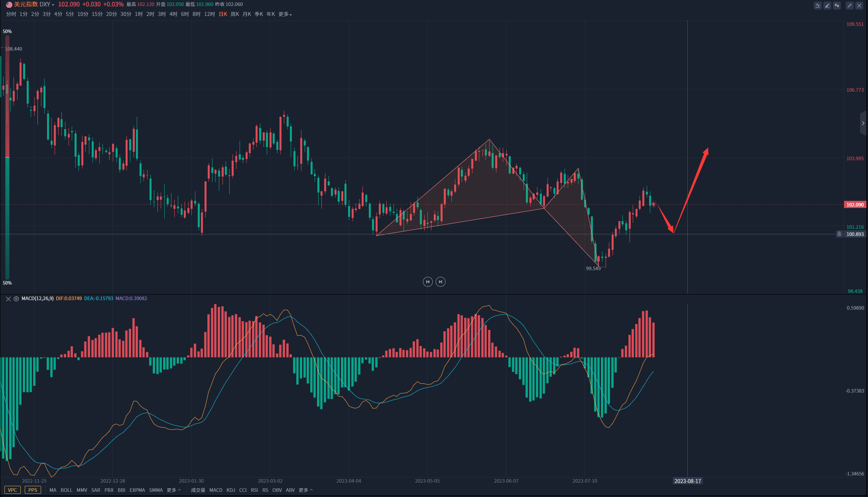Switch sub-chart to 成交量 volume indicator
The width and height of the screenshot is (868, 497).
point(198,490)
